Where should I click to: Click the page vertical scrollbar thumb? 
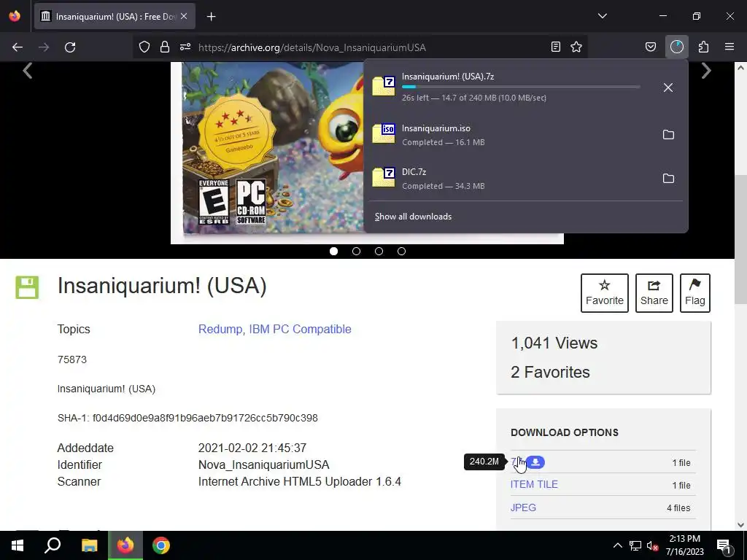(x=741, y=239)
